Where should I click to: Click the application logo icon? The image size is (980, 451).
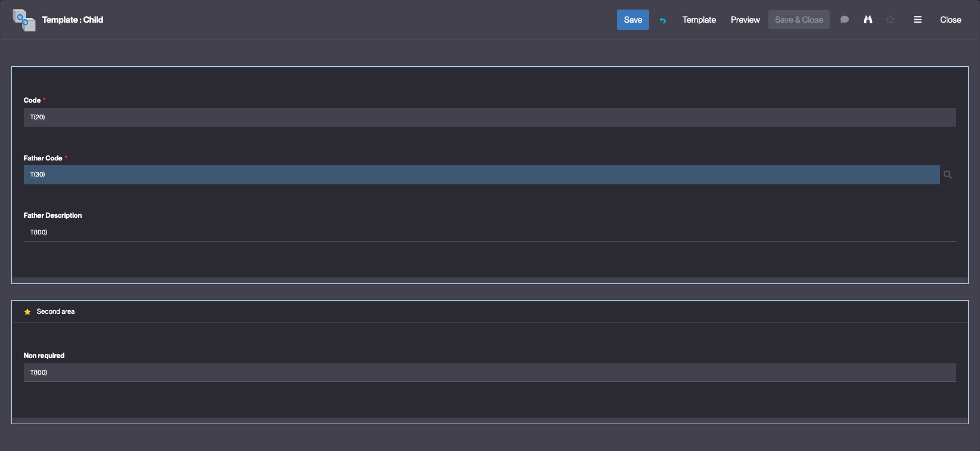24,20
